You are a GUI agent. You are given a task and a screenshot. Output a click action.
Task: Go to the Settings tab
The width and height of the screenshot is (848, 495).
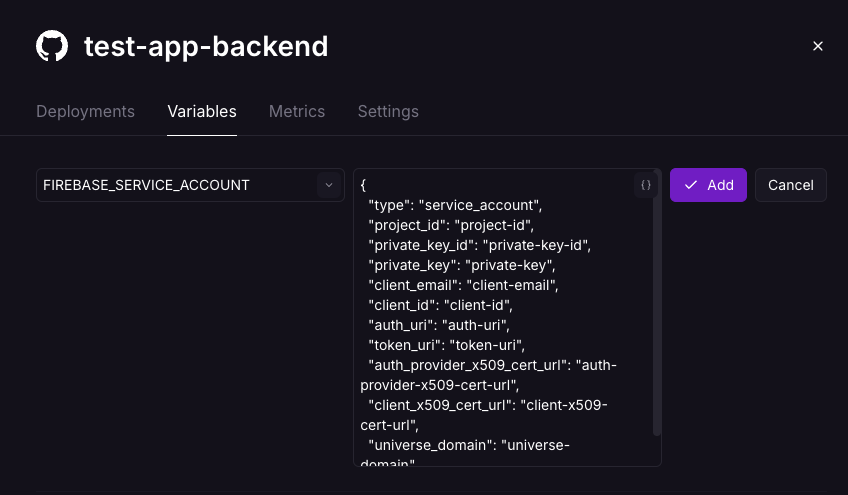[388, 111]
